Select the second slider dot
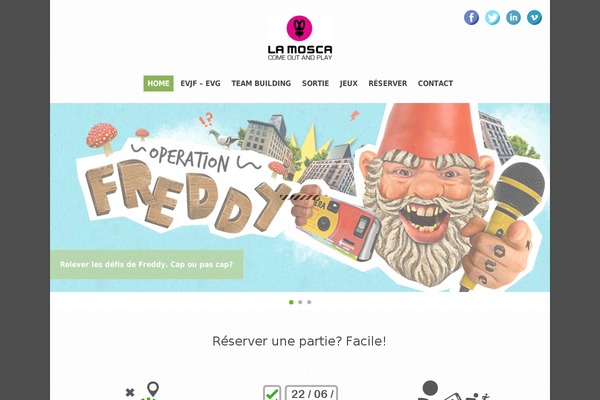Screen dimensions: 600x400 pyautogui.click(x=300, y=302)
